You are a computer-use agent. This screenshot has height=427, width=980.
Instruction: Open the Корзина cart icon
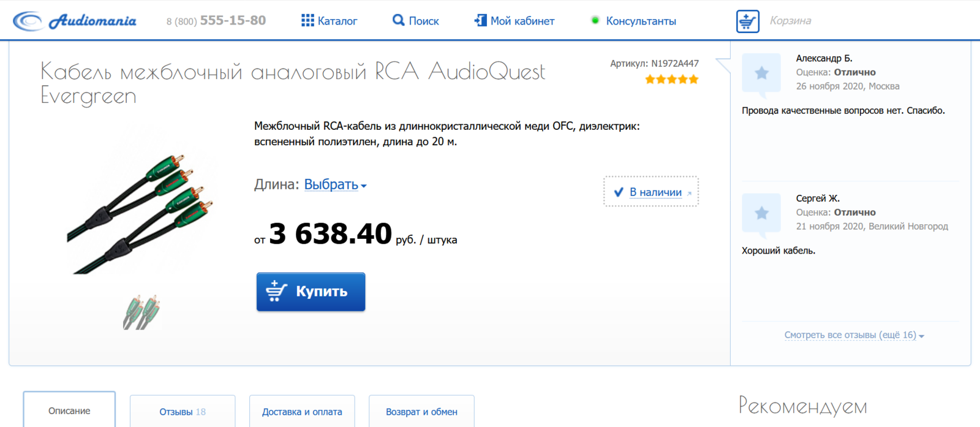747,20
